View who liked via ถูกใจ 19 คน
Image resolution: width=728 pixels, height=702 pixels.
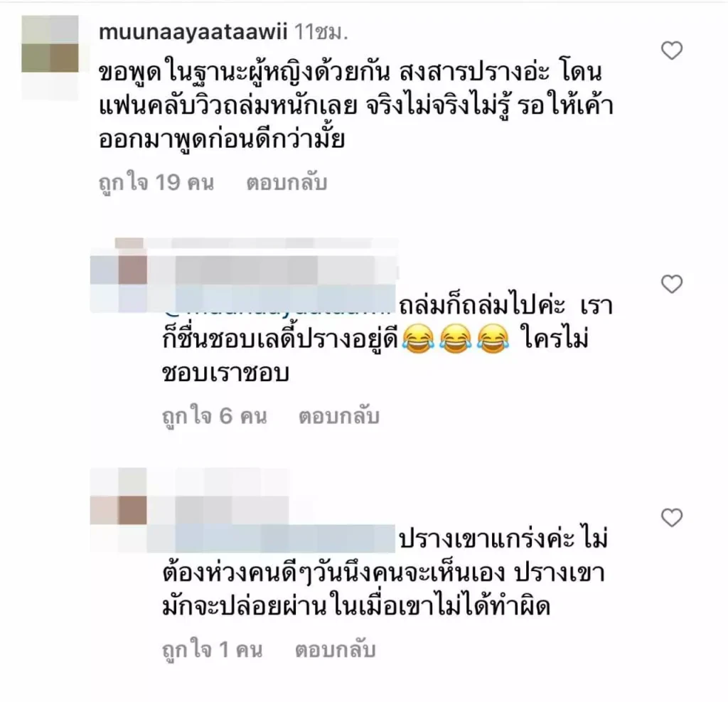pyautogui.click(x=156, y=183)
